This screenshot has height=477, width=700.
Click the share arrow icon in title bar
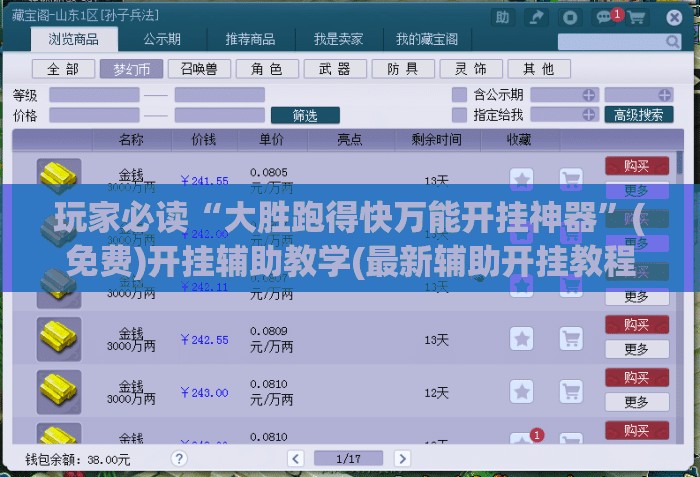point(536,17)
